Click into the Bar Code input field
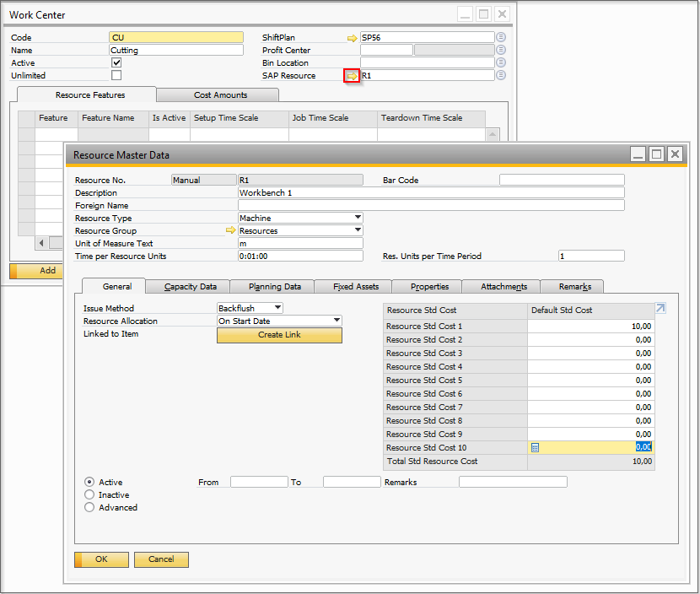Screen dimensions: 700x594 coord(562,180)
